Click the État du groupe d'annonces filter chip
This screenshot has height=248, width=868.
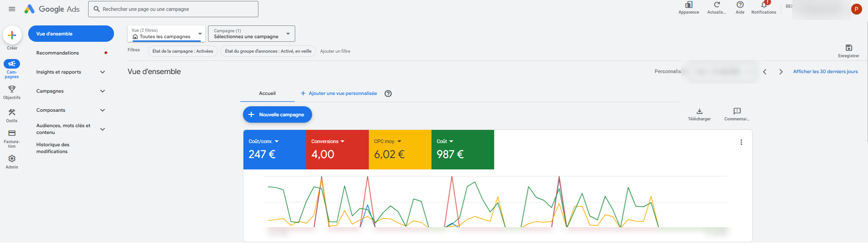point(268,51)
